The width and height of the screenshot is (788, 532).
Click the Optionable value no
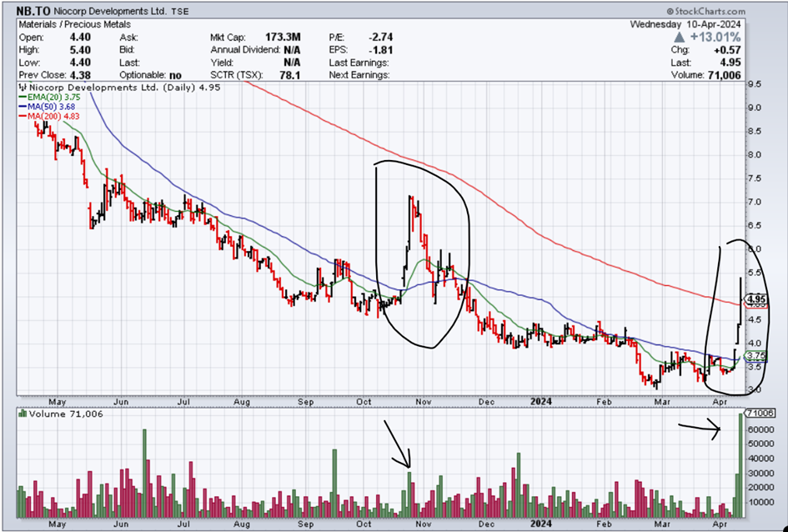[x=175, y=75]
